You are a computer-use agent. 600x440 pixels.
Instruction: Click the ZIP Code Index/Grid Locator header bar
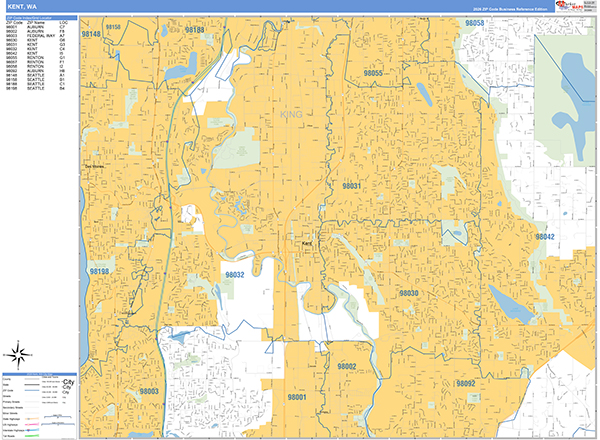click(41, 18)
